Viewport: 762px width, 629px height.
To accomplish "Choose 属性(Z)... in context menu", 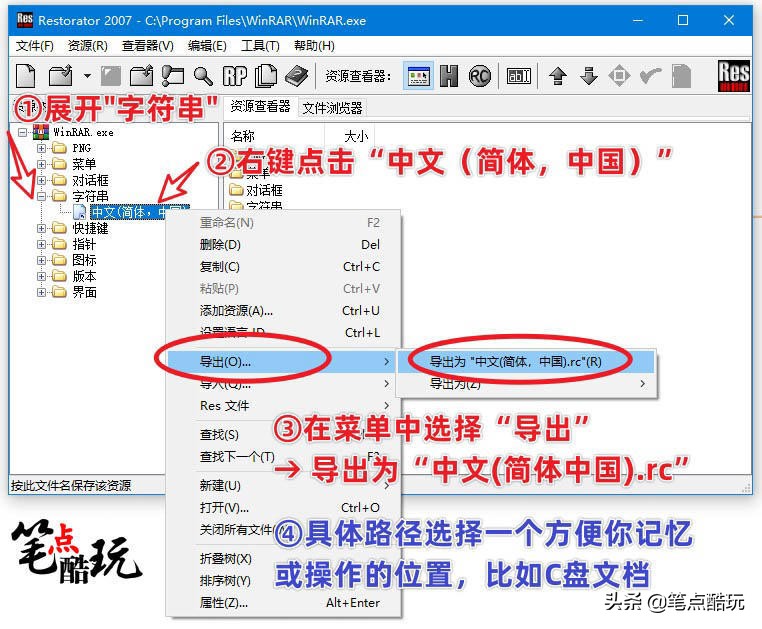I will (x=284, y=602).
